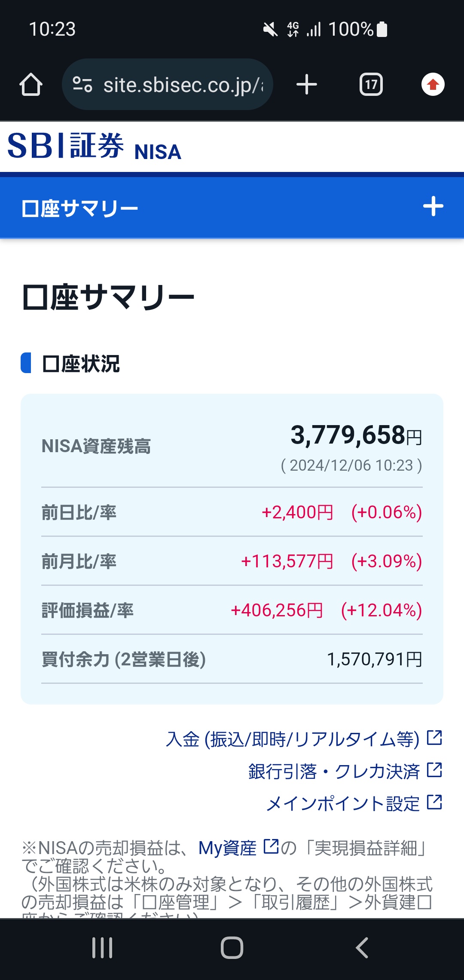Tap the Android recent apps button
Viewport: 464px width, 980px height.
click(x=102, y=948)
